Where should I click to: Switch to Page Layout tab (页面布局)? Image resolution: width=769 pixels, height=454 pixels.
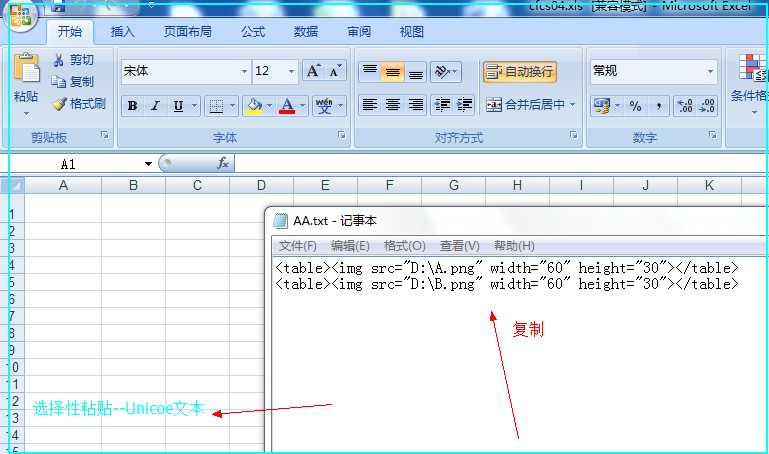187,32
